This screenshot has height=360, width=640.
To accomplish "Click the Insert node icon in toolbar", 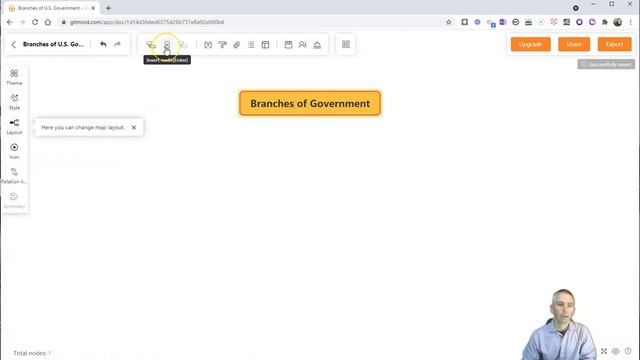I will pos(167,44).
